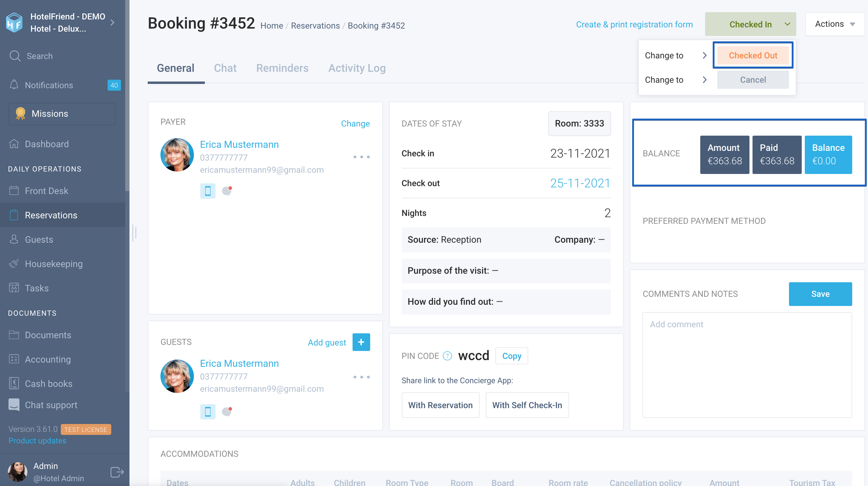Switch to Reminders tab
This screenshot has height=486, width=868.
(282, 68)
